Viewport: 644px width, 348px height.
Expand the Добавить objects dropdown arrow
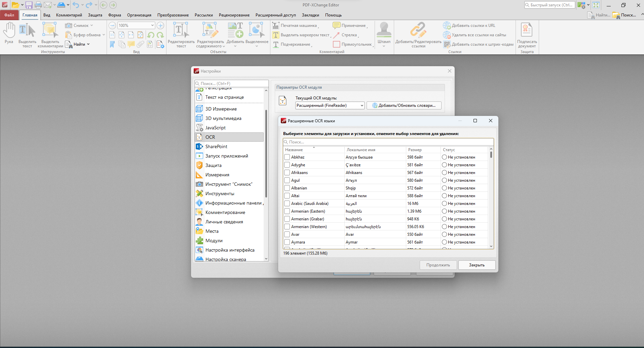tap(235, 46)
